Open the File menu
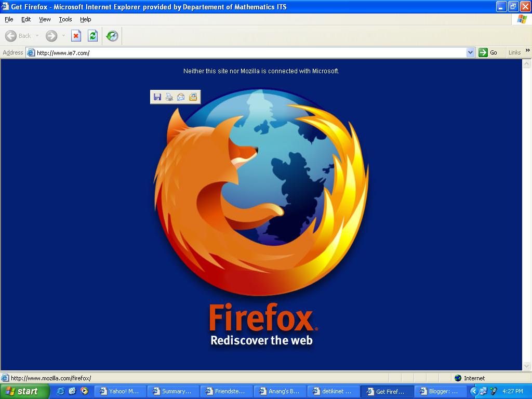Image resolution: width=532 pixels, height=399 pixels. 9,19
